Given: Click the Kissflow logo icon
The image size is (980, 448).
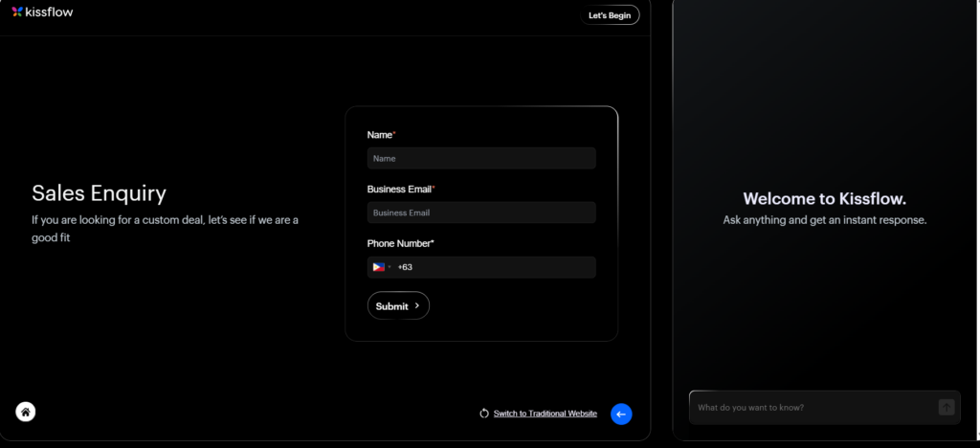Looking at the screenshot, I should click(17, 12).
